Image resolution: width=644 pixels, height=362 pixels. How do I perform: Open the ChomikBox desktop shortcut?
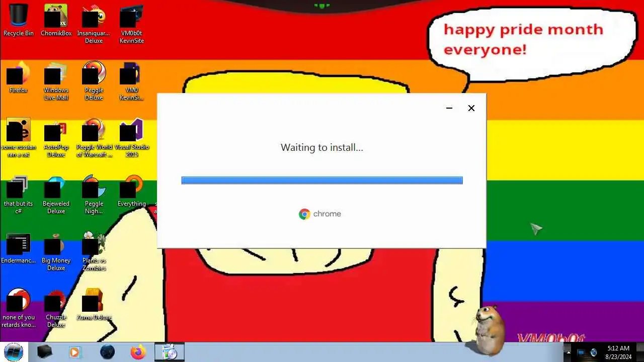pyautogui.click(x=56, y=20)
